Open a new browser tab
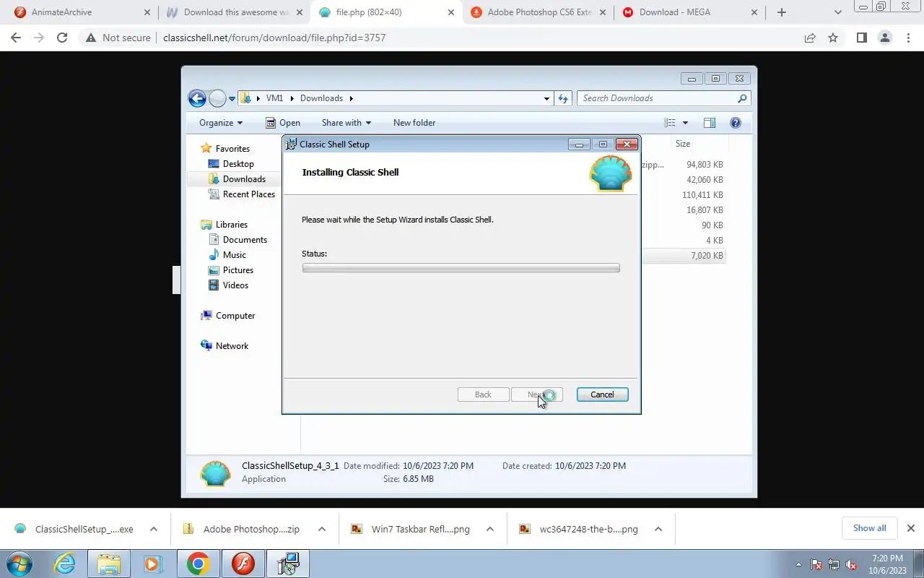The image size is (924, 578). 782,12
